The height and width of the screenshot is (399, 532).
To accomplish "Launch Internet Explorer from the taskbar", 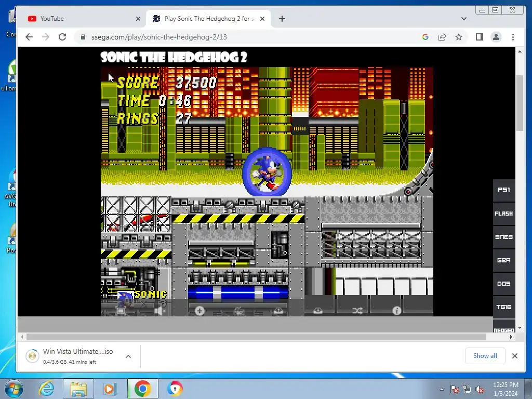I will (x=47, y=389).
